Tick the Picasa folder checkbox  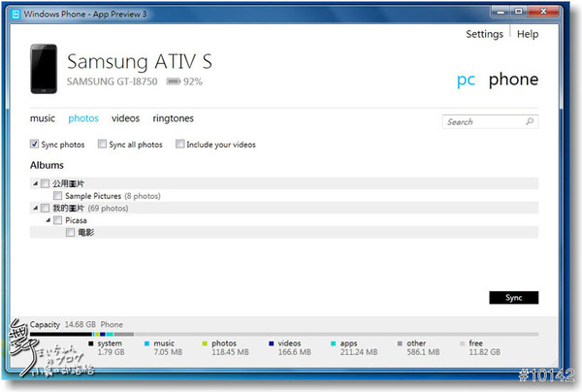click(x=57, y=220)
